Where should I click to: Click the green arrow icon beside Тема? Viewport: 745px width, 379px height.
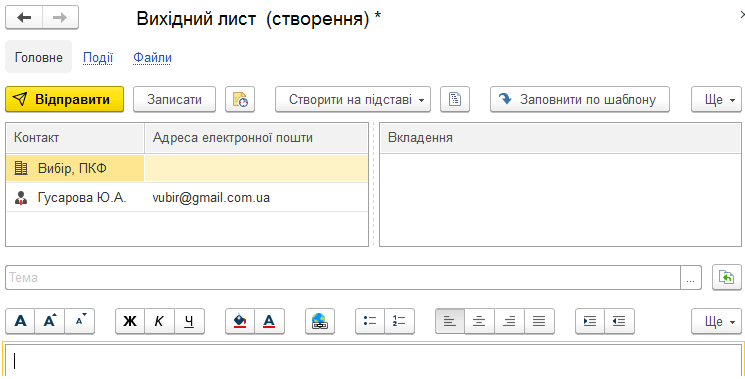coord(726,277)
